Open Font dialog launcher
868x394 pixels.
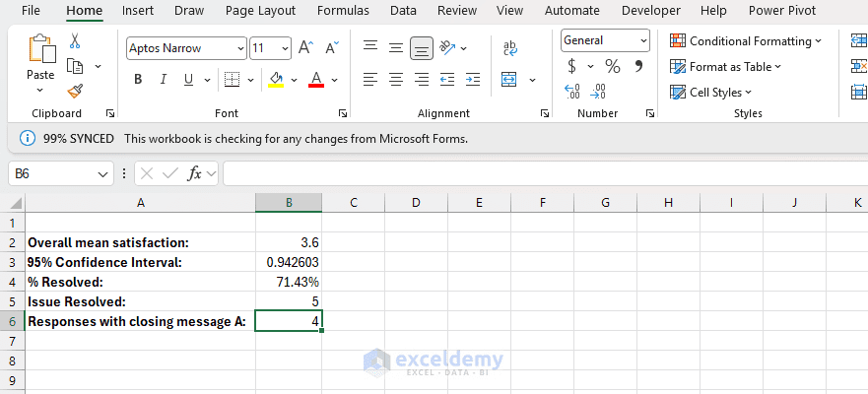[343, 113]
